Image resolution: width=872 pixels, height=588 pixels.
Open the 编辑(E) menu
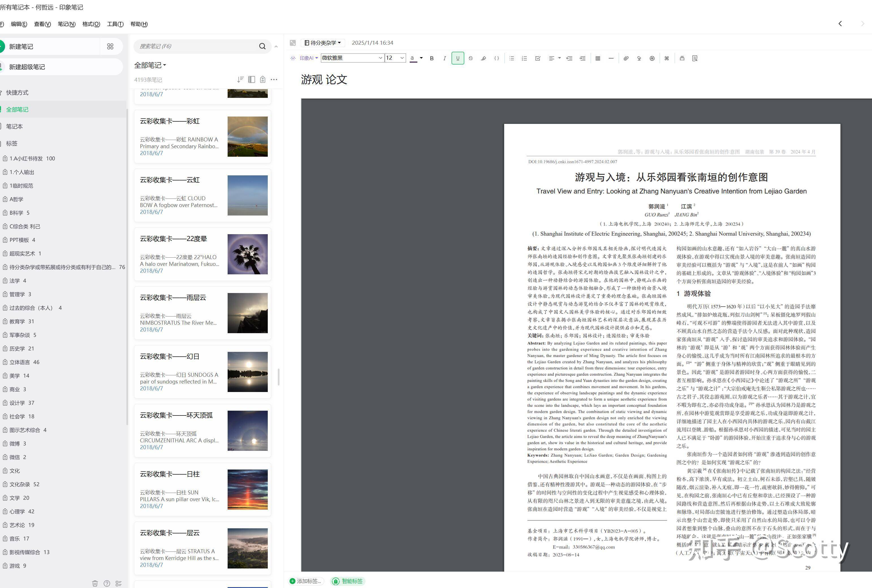tap(19, 24)
